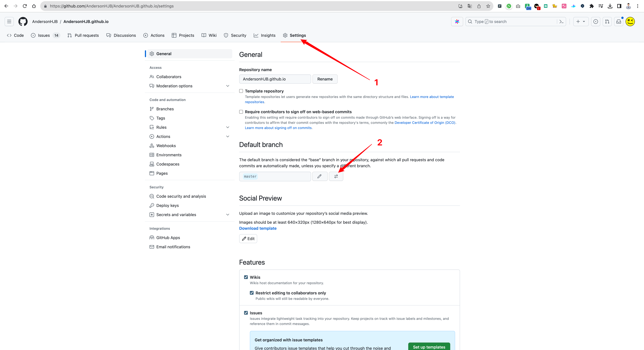Viewport: 644px width, 350px height.
Task: Open the global navigation hamburger menu
Action: pos(9,22)
